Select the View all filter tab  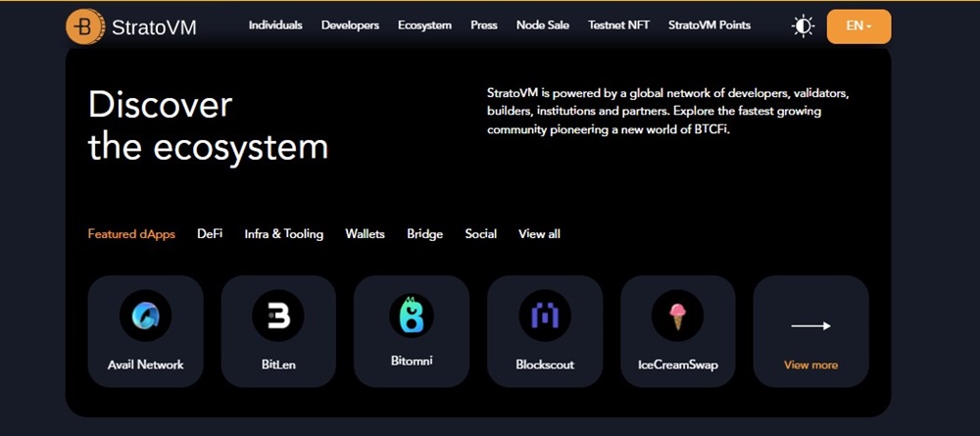(539, 234)
